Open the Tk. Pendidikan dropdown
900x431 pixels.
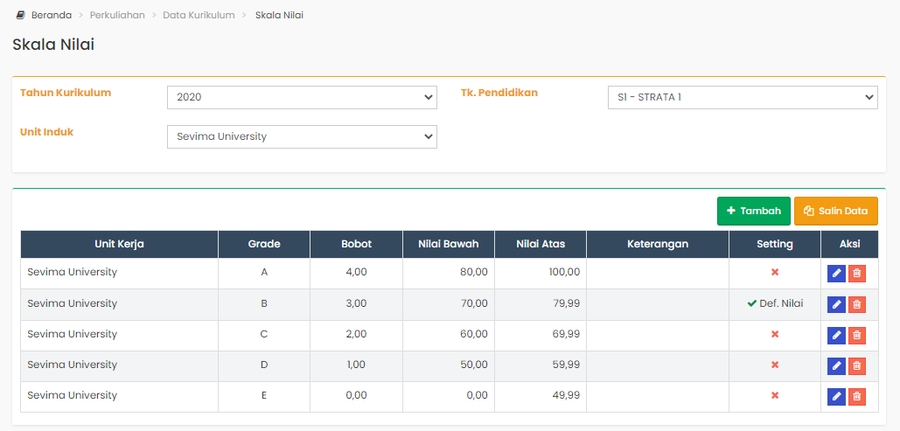742,97
